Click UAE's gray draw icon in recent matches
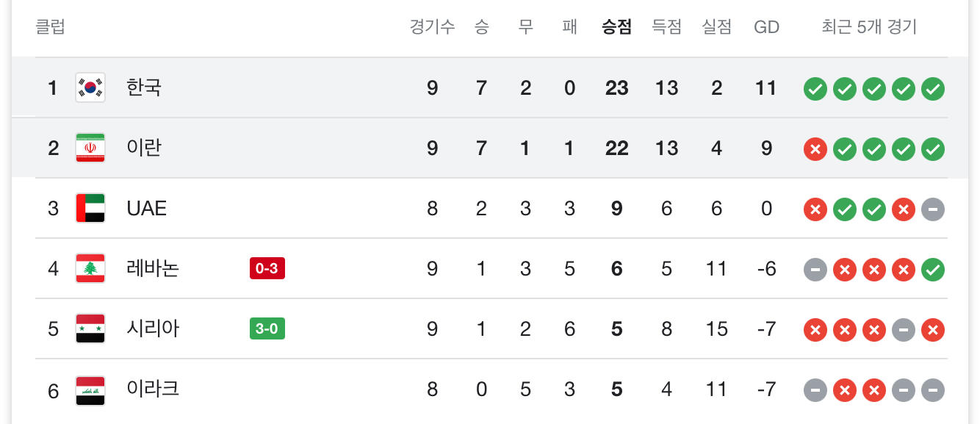 click(933, 210)
